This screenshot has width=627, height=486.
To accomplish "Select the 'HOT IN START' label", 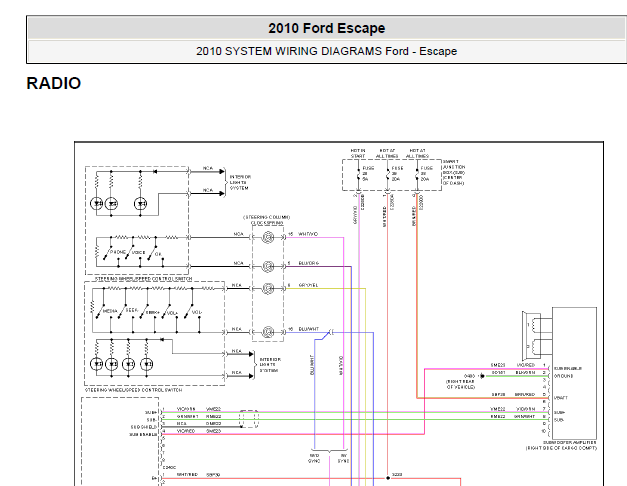I will (x=358, y=153).
